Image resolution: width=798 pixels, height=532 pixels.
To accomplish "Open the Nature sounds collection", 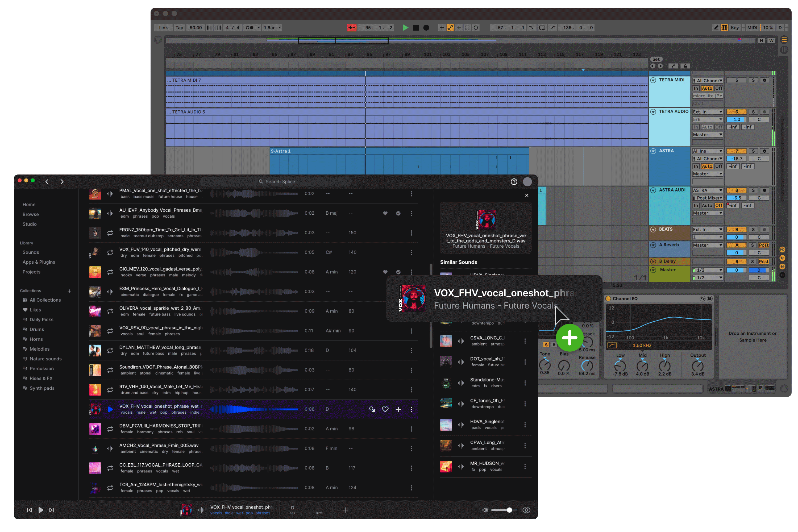I will pyautogui.click(x=42, y=359).
